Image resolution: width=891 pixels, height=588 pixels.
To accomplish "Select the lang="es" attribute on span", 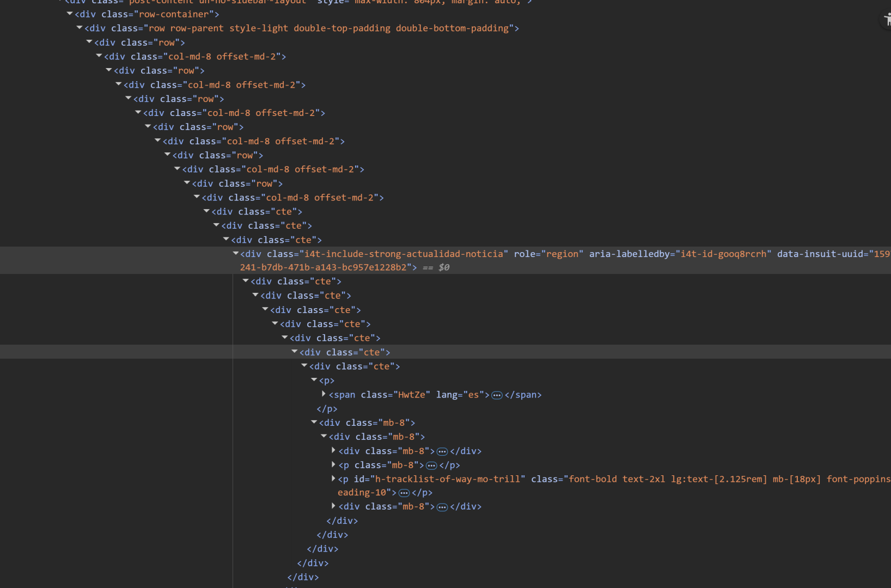I will [460, 395].
